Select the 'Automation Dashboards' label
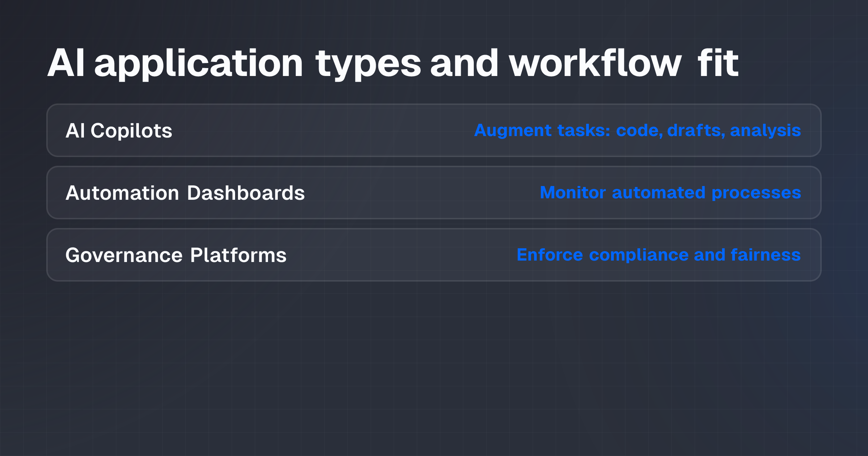Screen dimensions: 868x456 (x=185, y=193)
